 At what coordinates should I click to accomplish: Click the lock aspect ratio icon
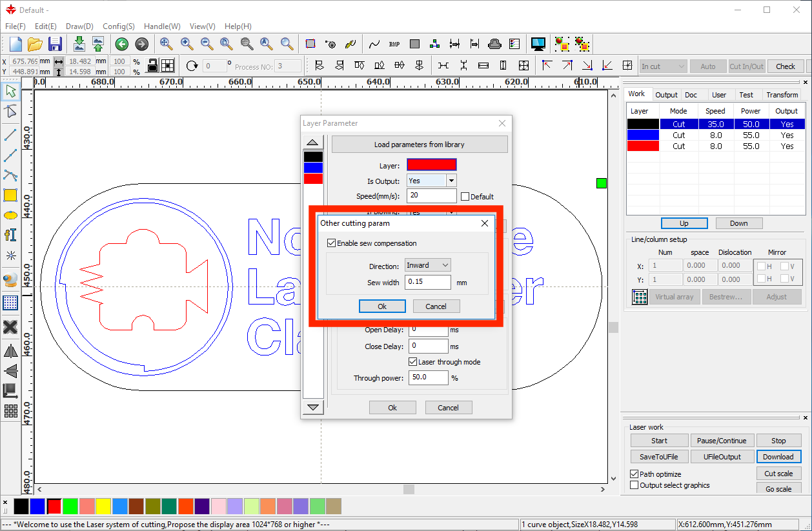point(152,65)
